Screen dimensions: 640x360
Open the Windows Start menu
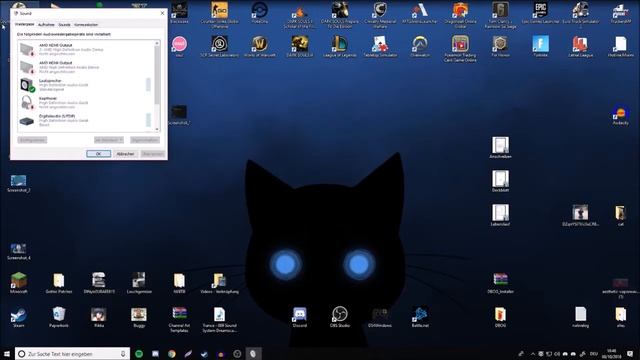coord(7,354)
